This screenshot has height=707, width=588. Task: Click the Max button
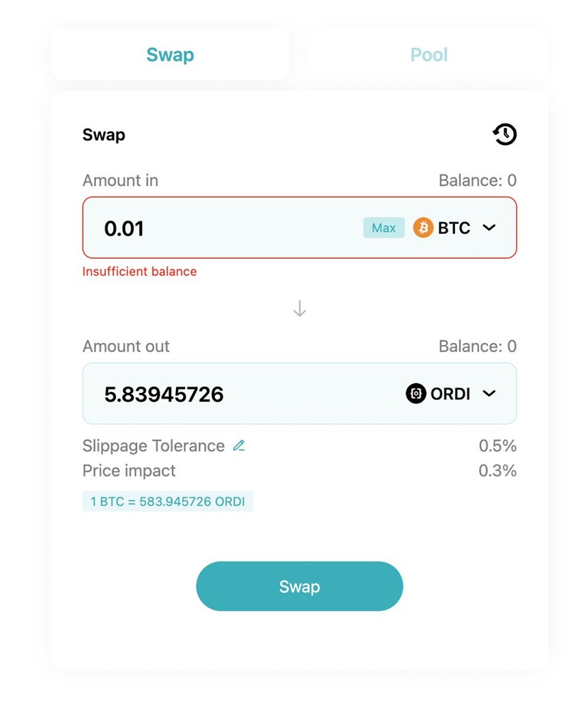tap(384, 228)
